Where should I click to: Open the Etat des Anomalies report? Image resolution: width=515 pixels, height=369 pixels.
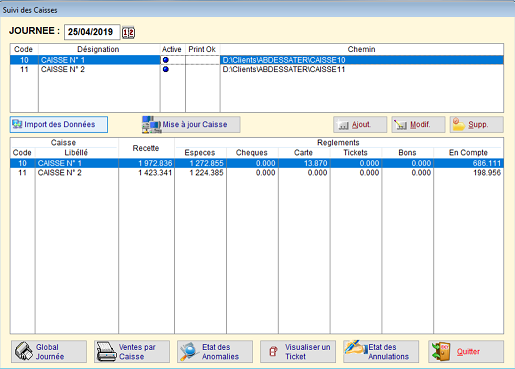click(215, 352)
